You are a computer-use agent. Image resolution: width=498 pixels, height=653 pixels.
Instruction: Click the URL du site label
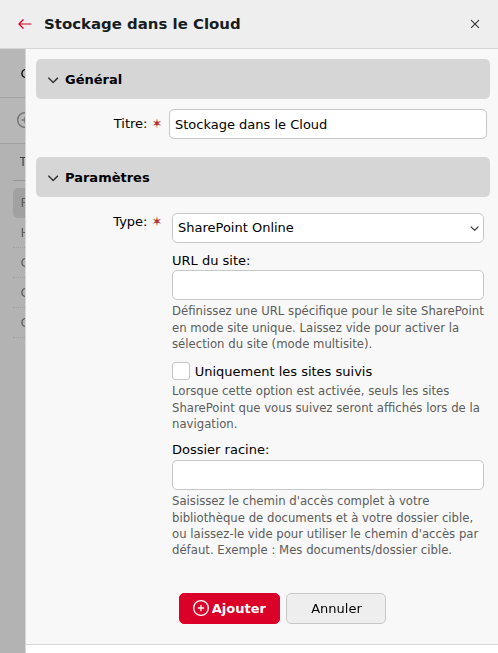[211, 261]
